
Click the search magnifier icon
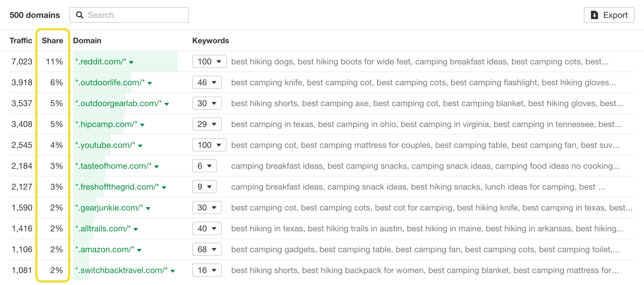click(x=80, y=15)
